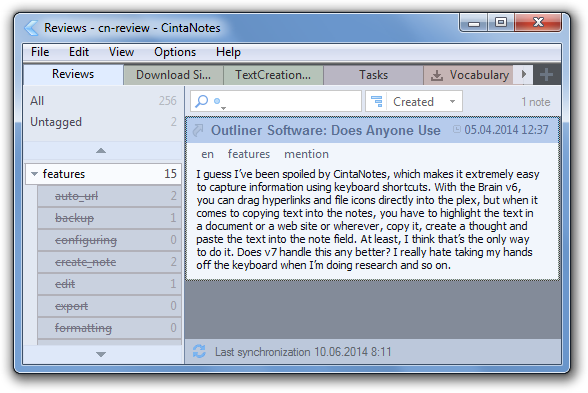Open the Help menu
Image resolution: width=588 pixels, height=393 pixels.
(x=228, y=52)
